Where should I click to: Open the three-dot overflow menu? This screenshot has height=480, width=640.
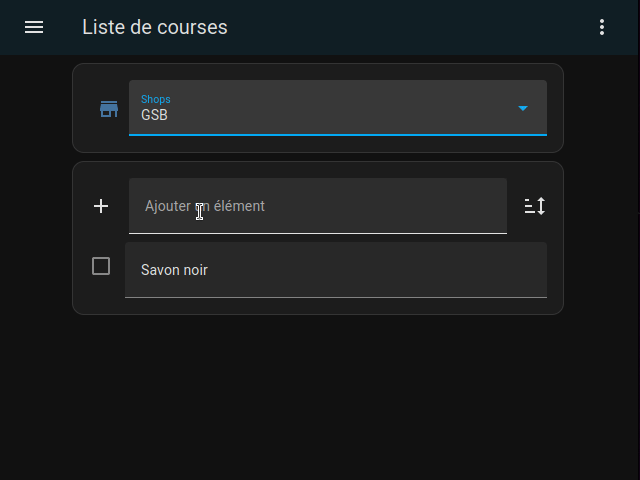[x=602, y=27]
